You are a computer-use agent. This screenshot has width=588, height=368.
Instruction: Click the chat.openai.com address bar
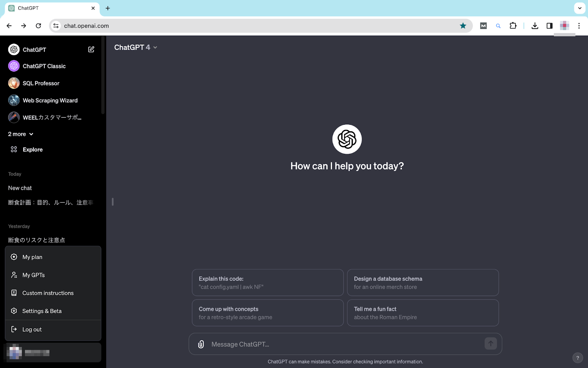[261, 26]
